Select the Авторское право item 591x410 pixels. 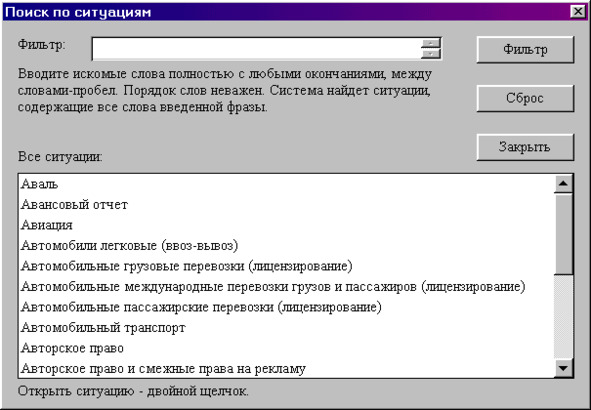[286, 348]
